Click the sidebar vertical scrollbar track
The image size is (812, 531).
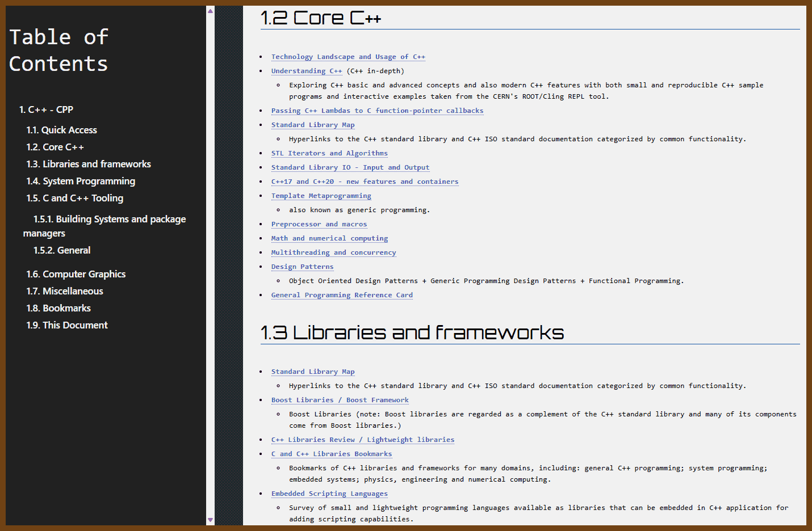210,265
